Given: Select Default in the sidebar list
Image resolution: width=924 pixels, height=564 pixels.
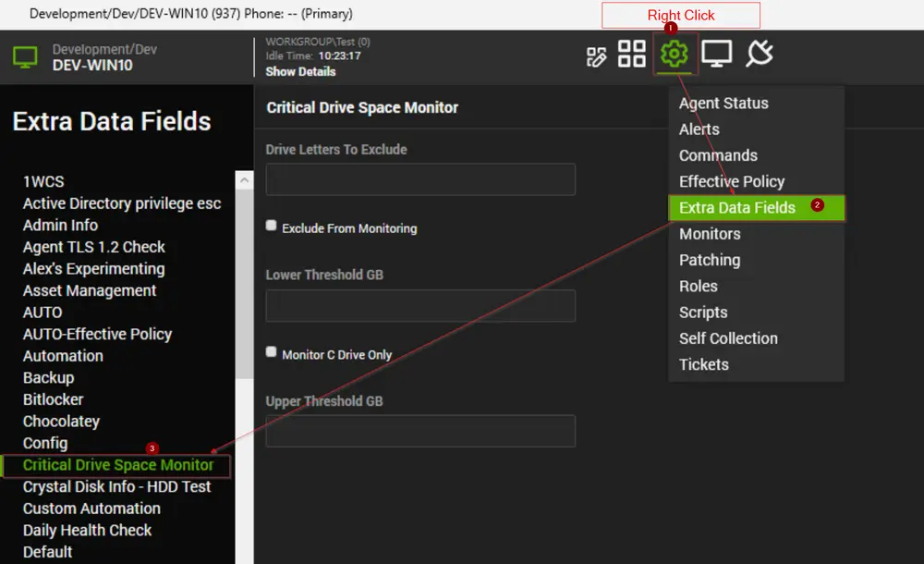Looking at the screenshot, I should [47, 553].
